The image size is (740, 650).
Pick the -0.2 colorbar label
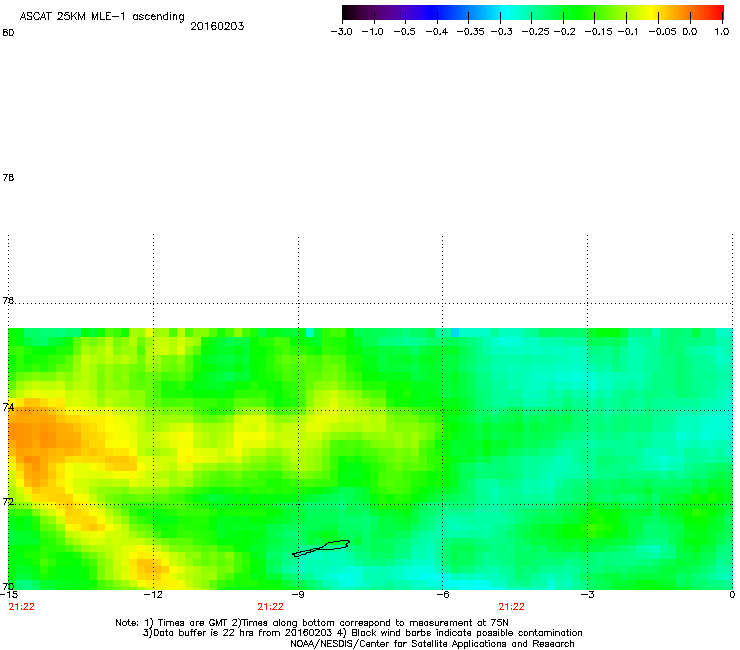tap(564, 32)
